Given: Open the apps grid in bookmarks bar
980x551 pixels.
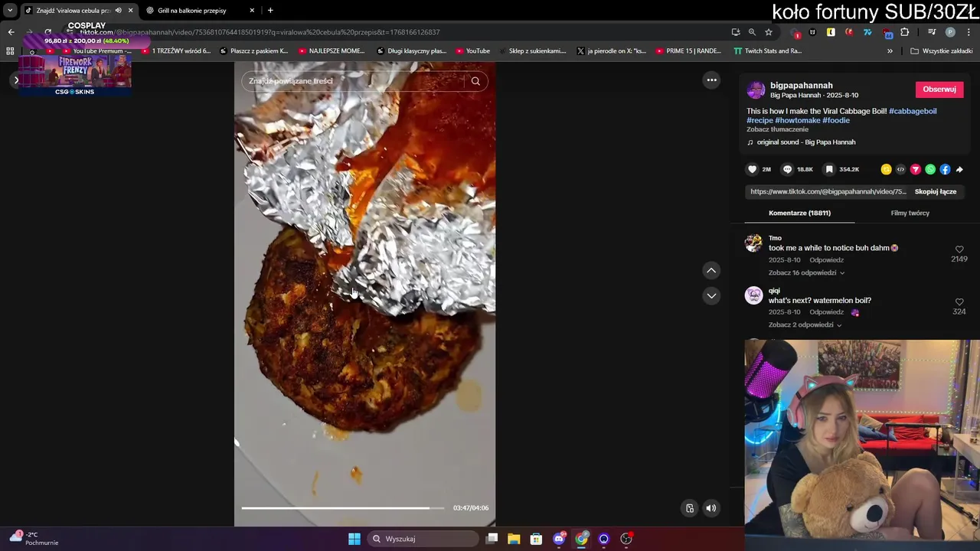Looking at the screenshot, I should tap(10, 51).
